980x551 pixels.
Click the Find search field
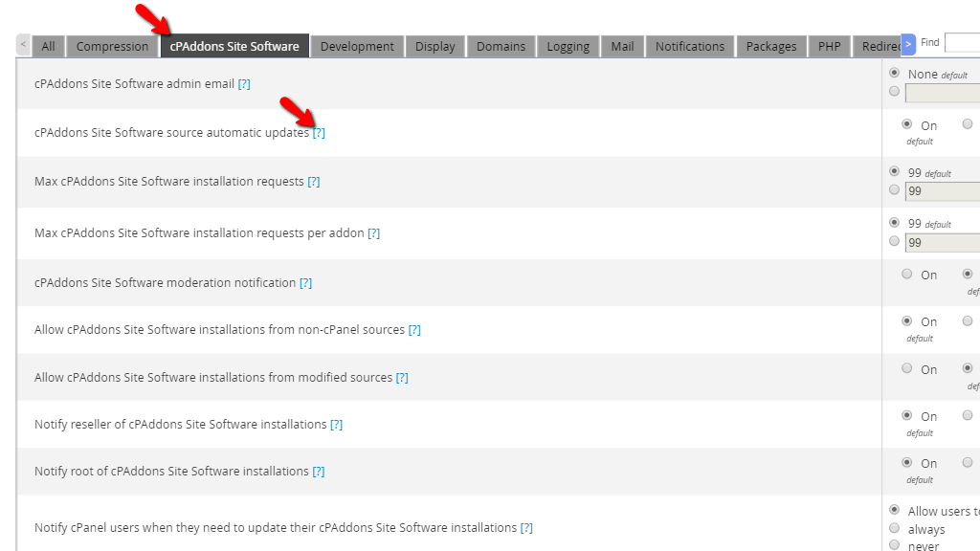coord(963,42)
